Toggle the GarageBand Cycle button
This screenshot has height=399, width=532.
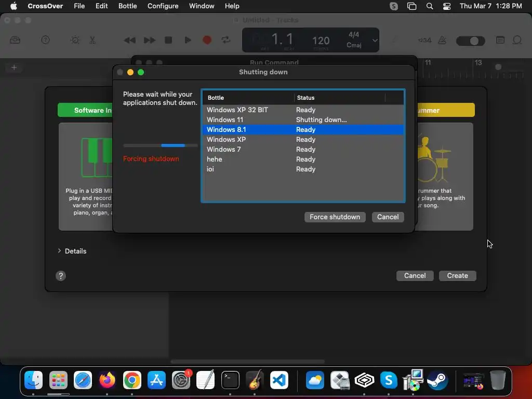point(226,40)
